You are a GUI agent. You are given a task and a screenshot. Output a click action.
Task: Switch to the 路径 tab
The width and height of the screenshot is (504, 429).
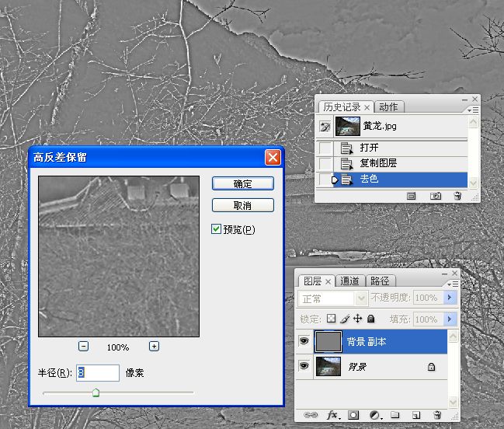pyautogui.click(x=380, y=281)
